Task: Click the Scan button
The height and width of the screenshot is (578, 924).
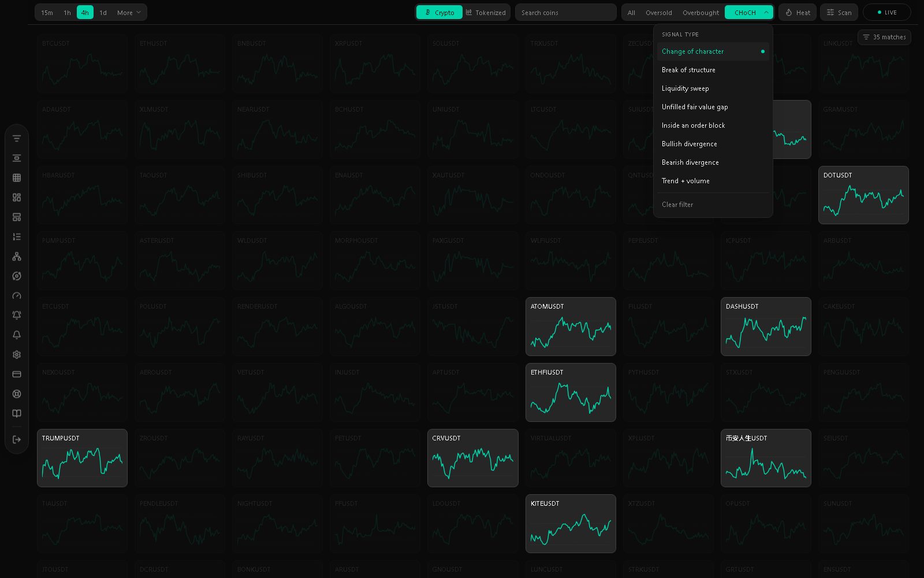Action: [x=839, y=12]
